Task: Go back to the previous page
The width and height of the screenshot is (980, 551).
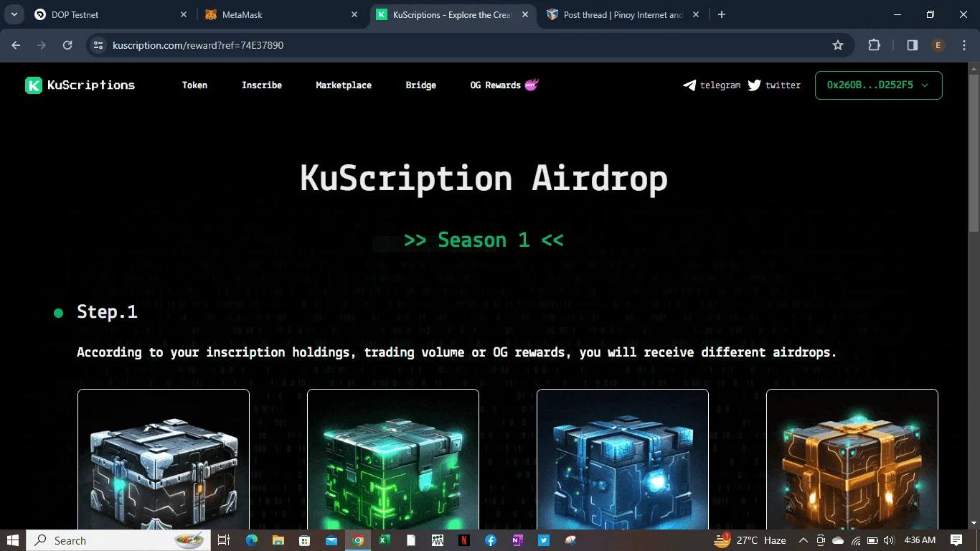Action: [16, 45]
